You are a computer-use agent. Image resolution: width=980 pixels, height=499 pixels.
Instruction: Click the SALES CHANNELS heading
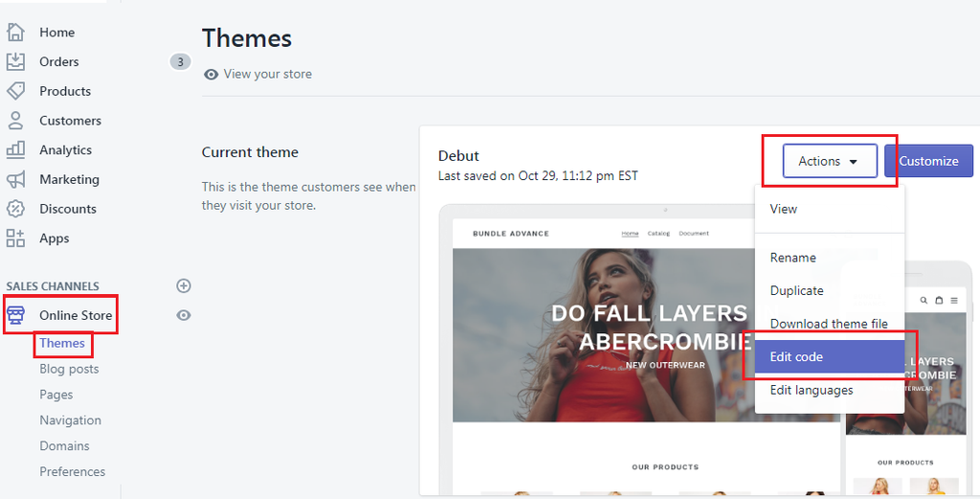tap(53, 286)
